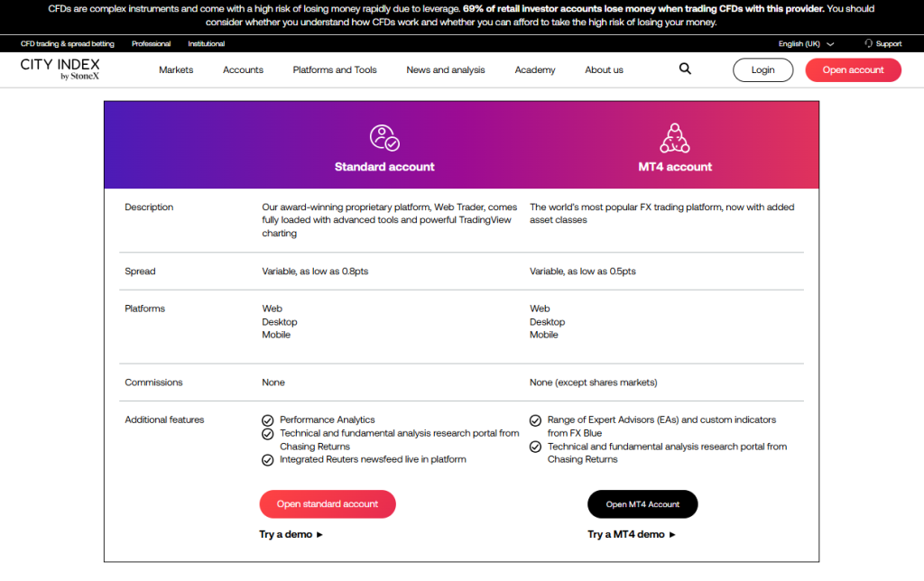924x581 pixels.
Task: Select the Standard account people icon
Action: (384, 138)
